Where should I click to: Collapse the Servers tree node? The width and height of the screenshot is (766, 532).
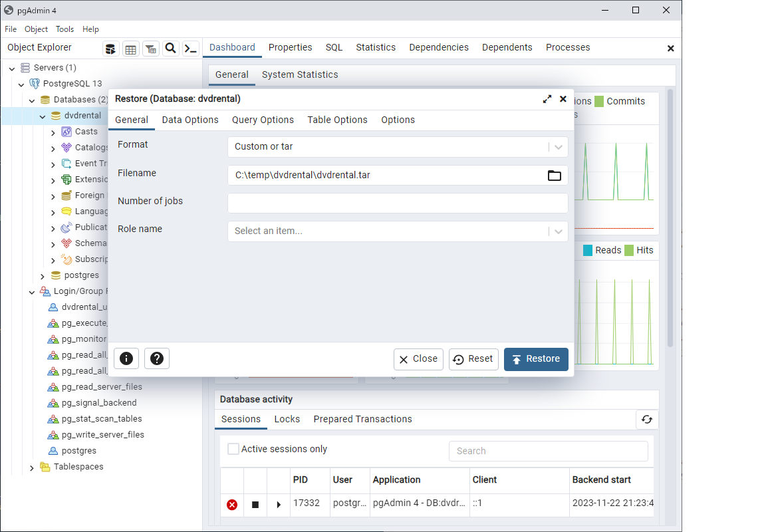tap(12, 68)
